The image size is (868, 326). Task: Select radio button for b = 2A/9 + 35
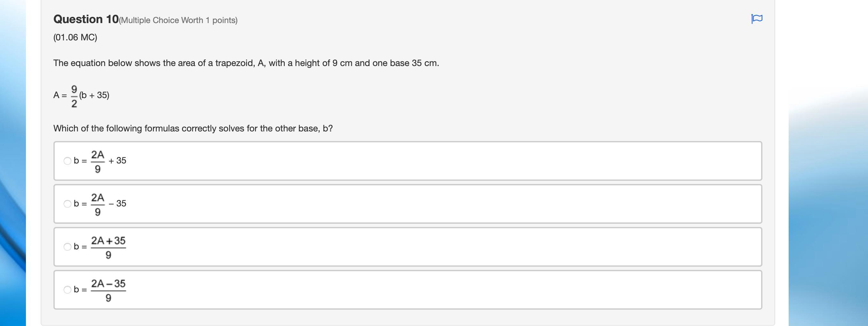(68, 161)
